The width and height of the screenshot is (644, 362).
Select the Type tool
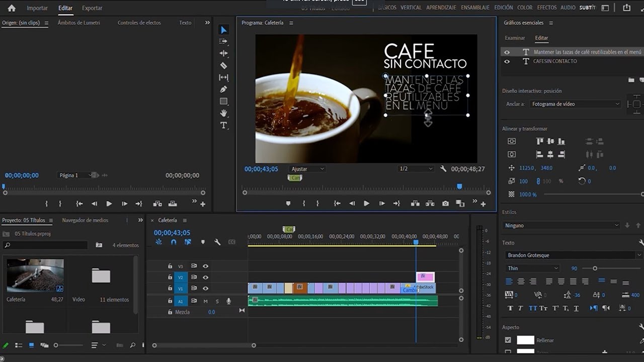point(223,125)
